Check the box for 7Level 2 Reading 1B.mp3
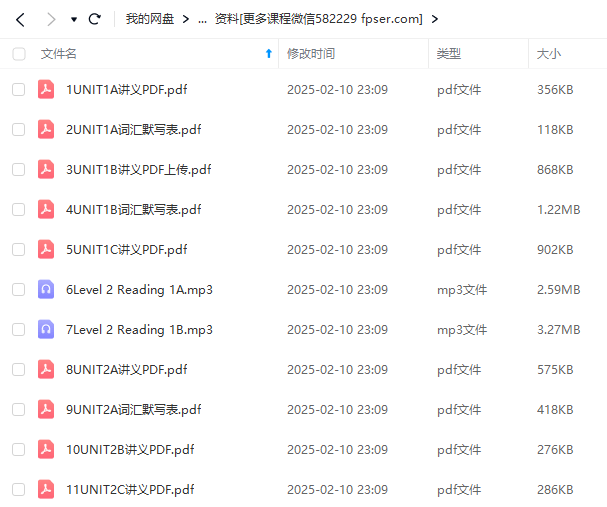The image size is (607, 507). (19, 330)
